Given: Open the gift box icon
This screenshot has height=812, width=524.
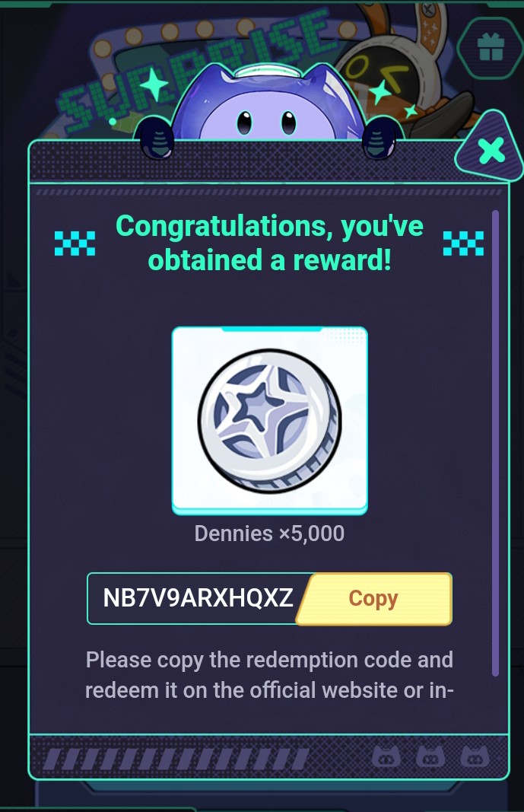Looking at the screenshot, I should click(x=490, y=47).
